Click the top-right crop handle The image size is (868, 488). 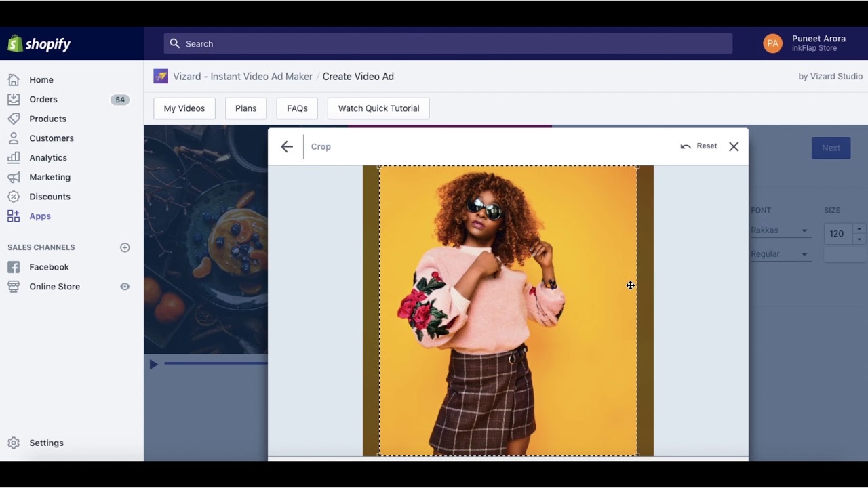tap(637, 167)
